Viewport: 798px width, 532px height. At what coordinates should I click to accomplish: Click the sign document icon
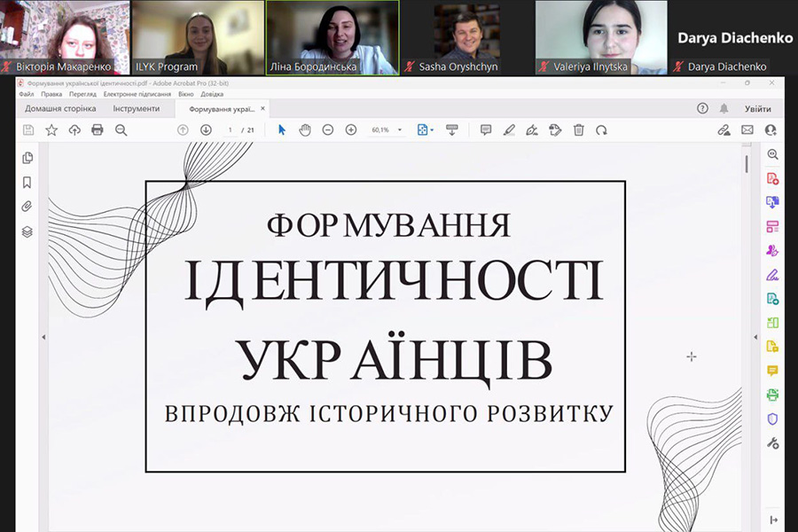click(532, 129)
